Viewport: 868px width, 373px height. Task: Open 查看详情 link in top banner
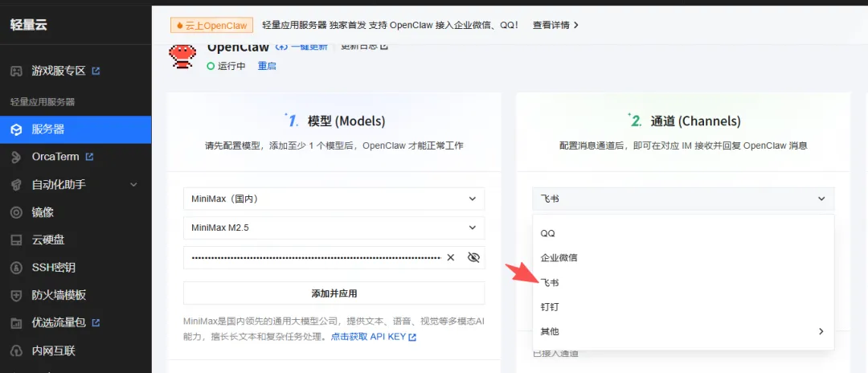coord(556,25)
